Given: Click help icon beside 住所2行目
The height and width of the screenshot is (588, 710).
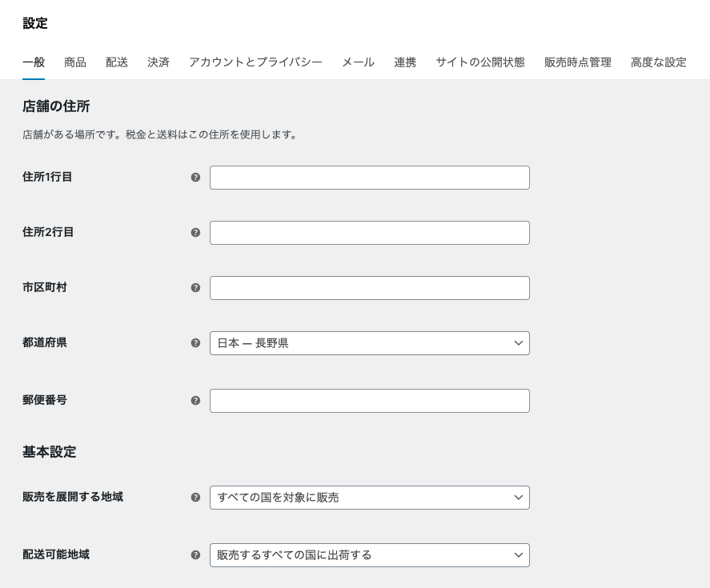Looking at the screenshot, I should pos(195,233).
